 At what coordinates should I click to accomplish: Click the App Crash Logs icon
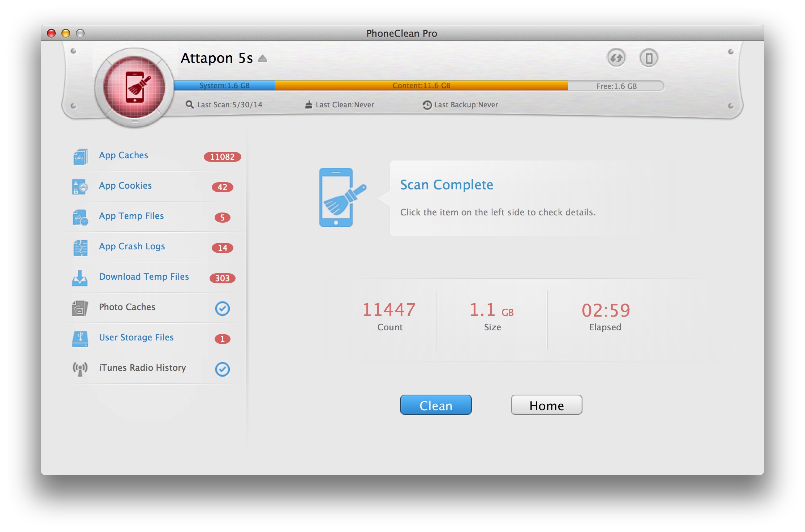click(80, 248)
